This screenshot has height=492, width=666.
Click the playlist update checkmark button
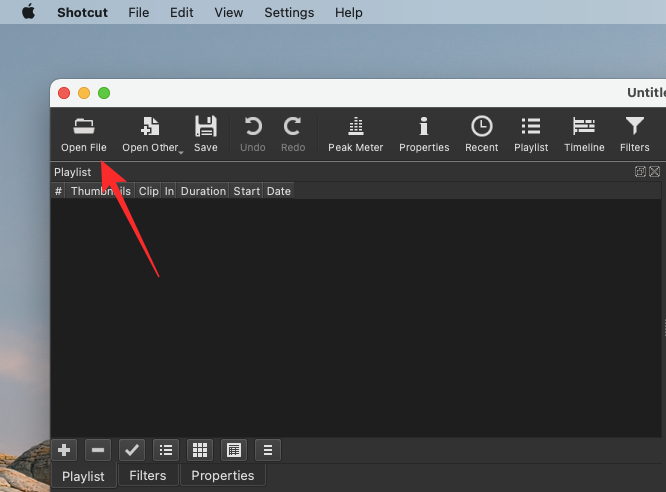131,450
